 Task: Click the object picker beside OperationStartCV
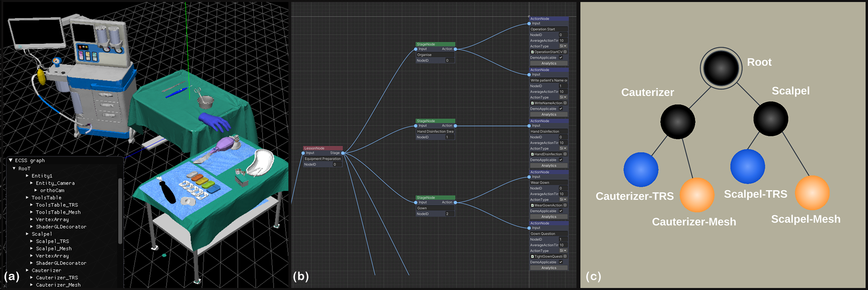565,52
